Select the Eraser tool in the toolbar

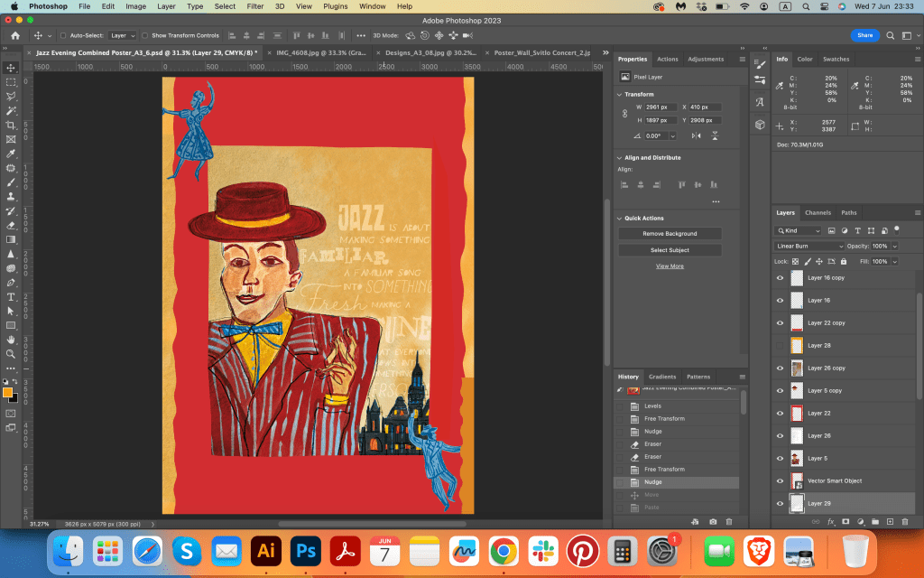(11, 225)
